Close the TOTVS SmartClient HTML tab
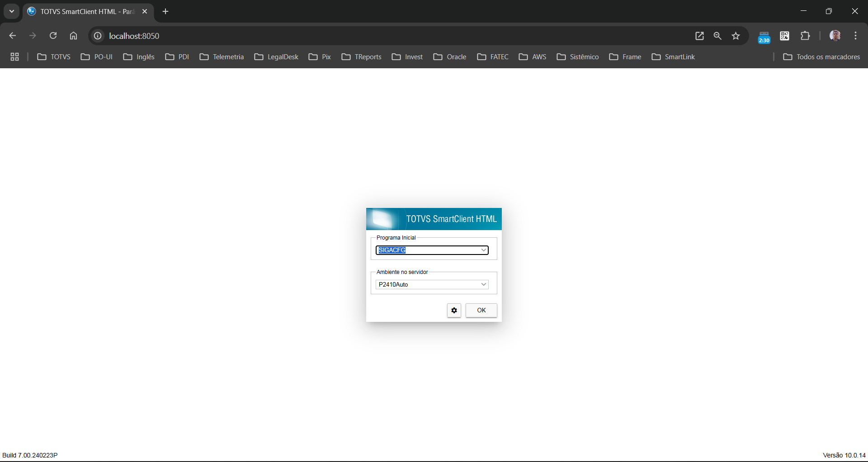 click(x=145, y=11)
